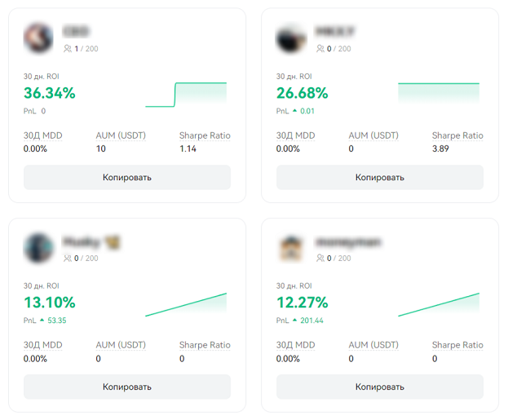Click Копировать button under 13.10% ROI

click(x=127, y=387)
